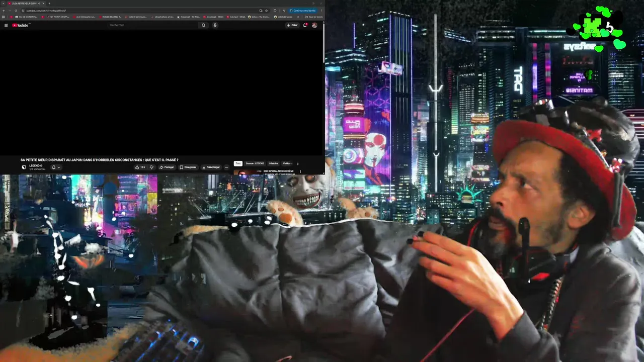Open the three-dot more actions menu
Image resolution: width=644 pixels, height=362 pixels.
click(x=226, y=167)
